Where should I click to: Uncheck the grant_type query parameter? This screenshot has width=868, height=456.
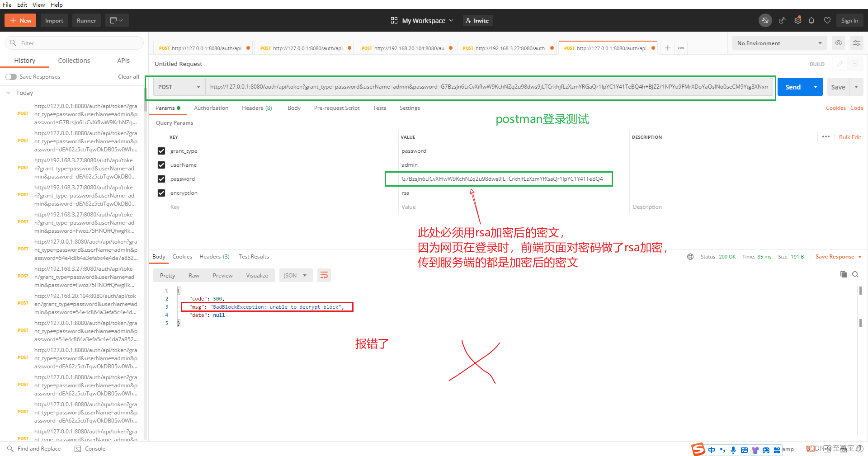tap(161, 151)
